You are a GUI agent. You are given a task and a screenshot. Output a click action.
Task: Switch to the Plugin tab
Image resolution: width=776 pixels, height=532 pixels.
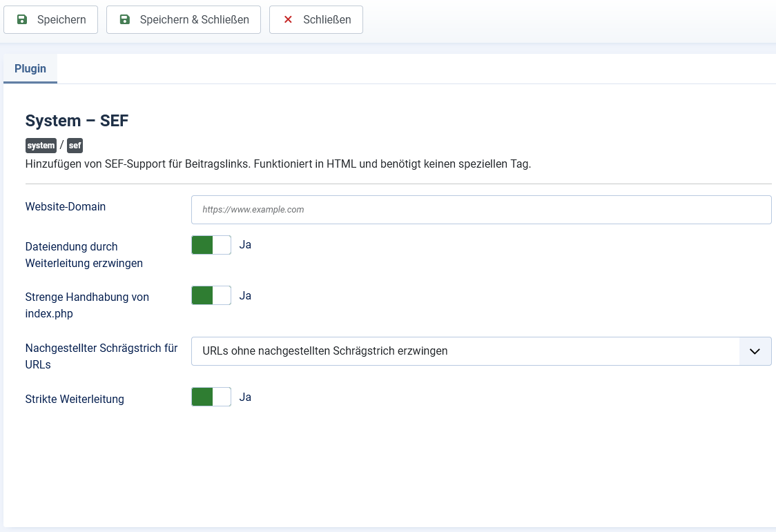(x=30, y=69)
